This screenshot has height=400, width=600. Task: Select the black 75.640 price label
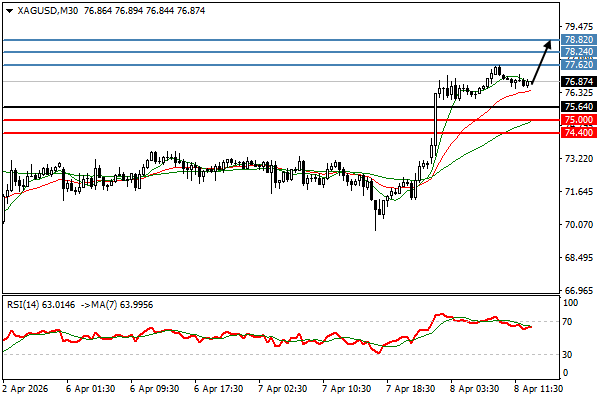pyautogui.click(x=578, y=107)
